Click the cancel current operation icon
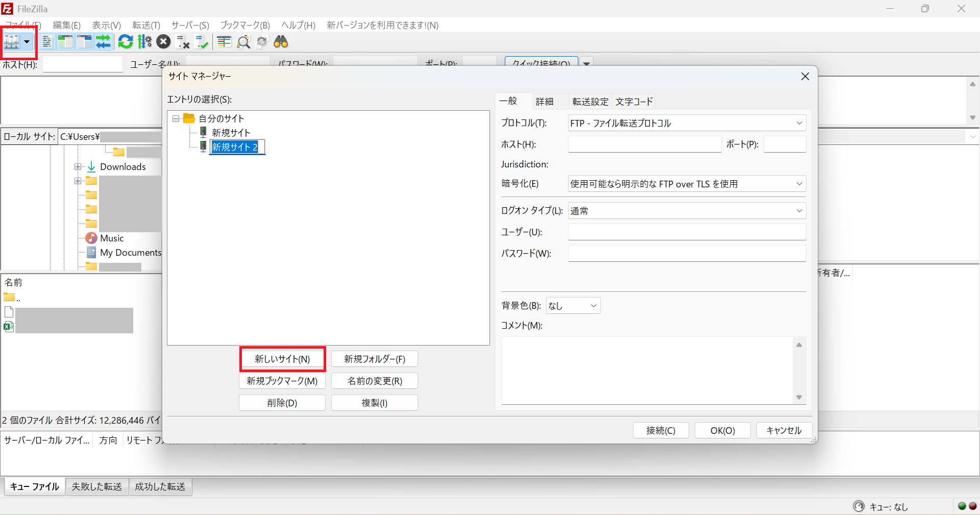 point(163,42)
